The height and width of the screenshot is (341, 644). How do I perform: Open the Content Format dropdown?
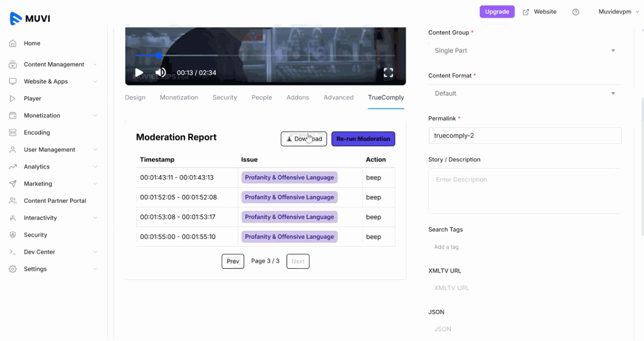click(x=524, y=93)
